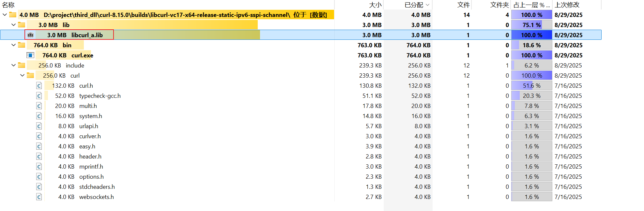Sort by the 文件 column header

[463, 5]
